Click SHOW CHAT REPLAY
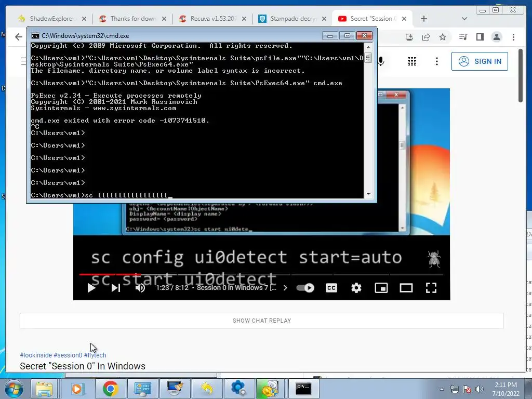The height and width of the screenshot is (399, 532). point(262,321)
